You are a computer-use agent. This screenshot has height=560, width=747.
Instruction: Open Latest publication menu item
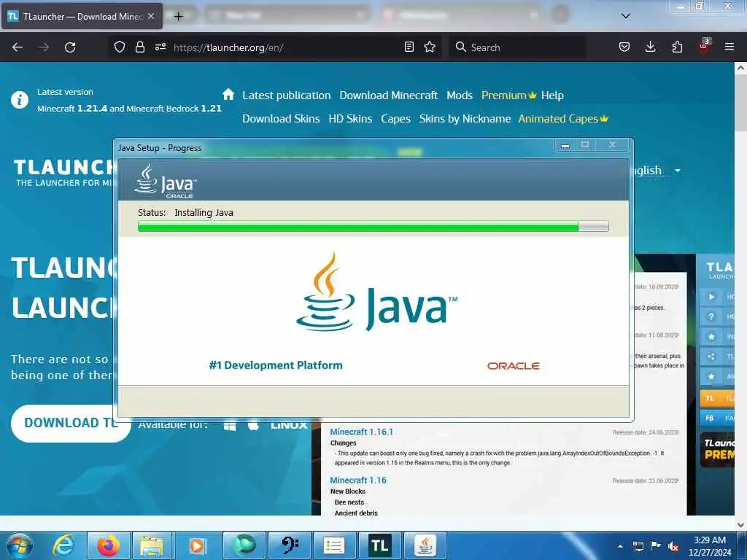(x=286, y=96)
